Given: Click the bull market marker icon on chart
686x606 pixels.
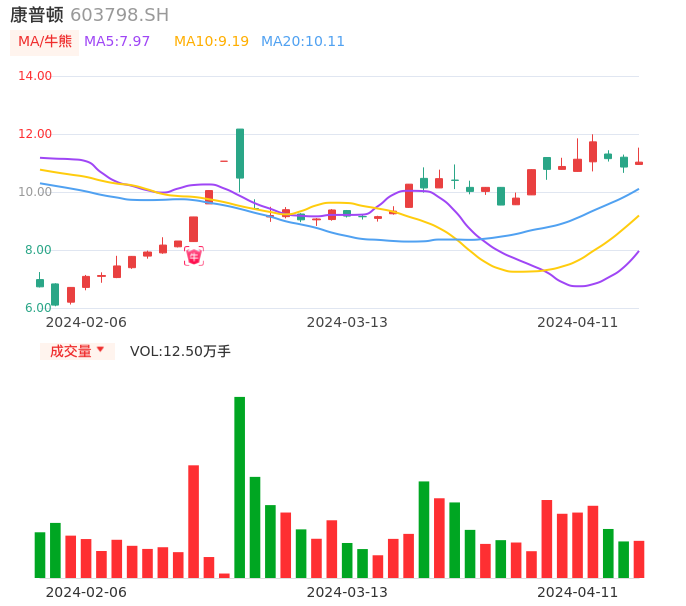Looking at the screenshot, I should coord(194,256).
